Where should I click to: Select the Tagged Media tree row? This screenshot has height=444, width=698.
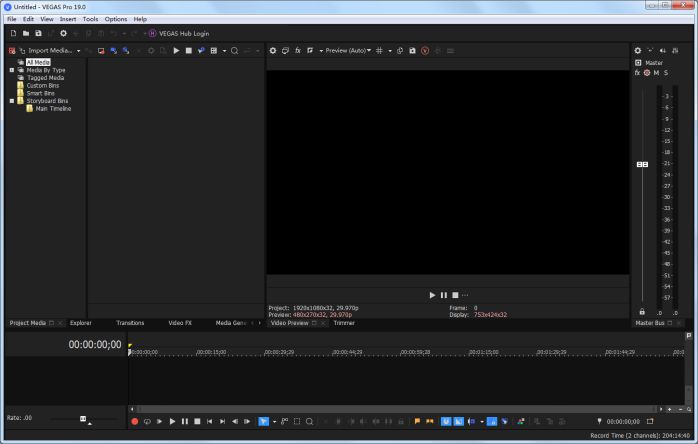coord(45,77)
